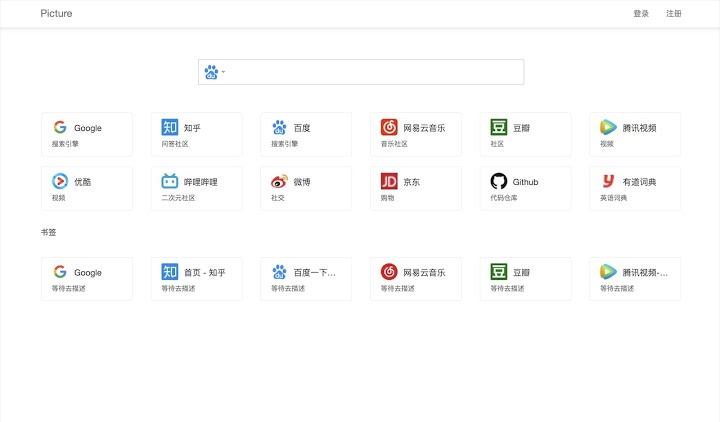Open the 有道词典 red icon
Image resolution: width=720 pixels, height=422 pixels.
[x=608, y=181]
